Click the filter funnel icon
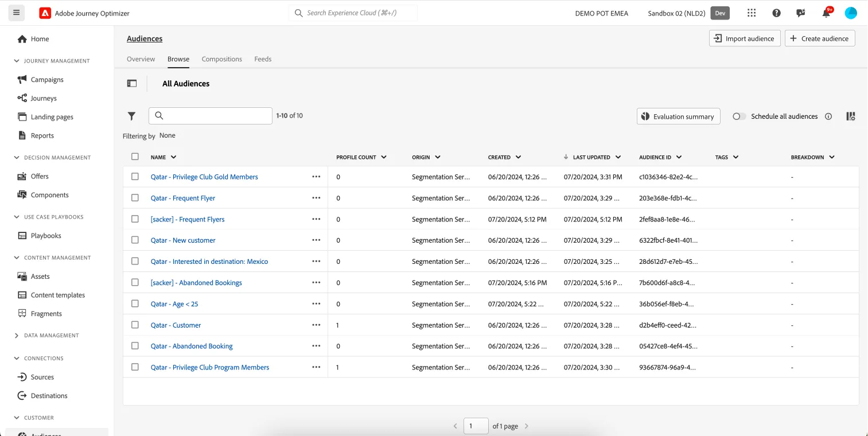 tap(131, 116)
